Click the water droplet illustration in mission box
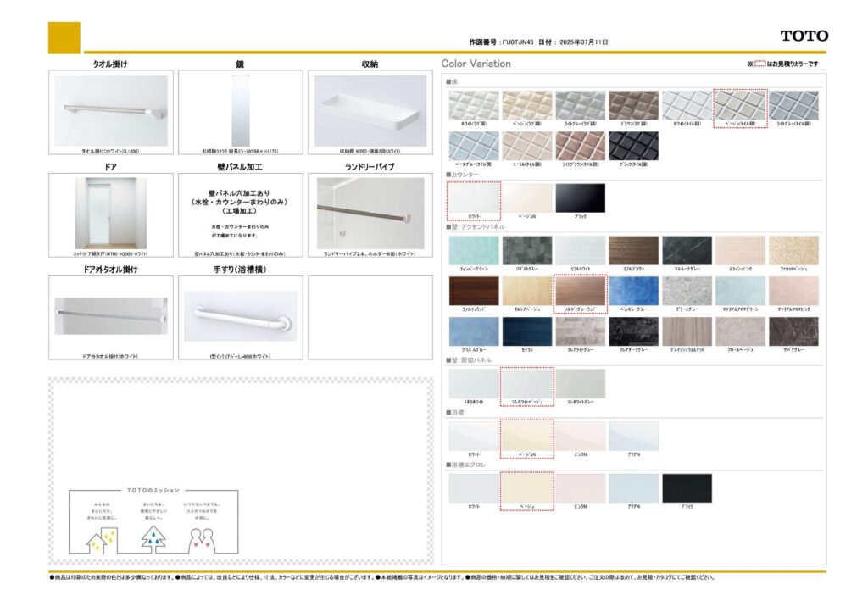This screenshot has height=601, width=868. tap(154, 536)
